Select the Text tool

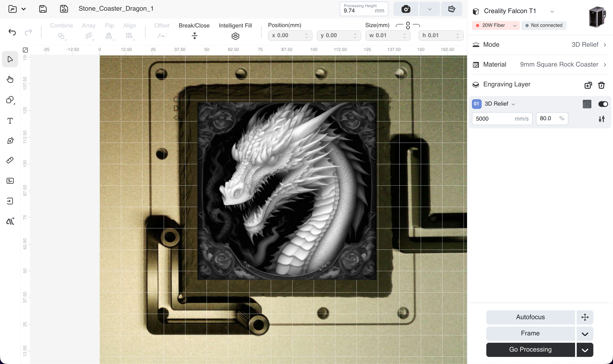(10, 121)
